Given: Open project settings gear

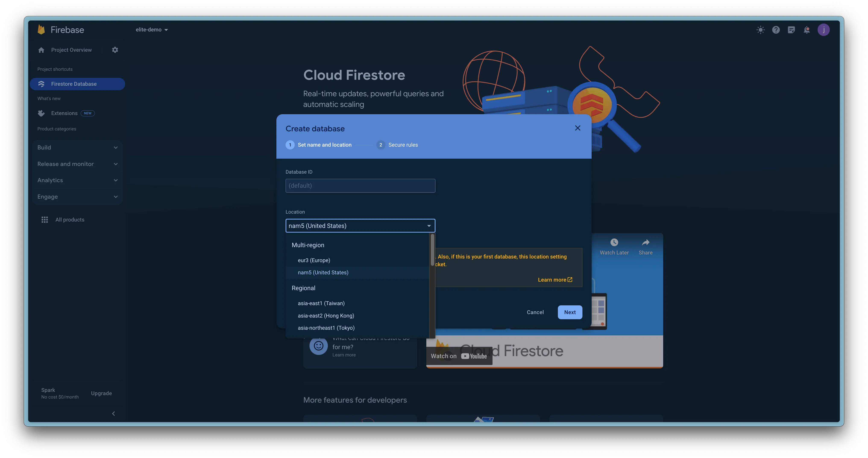Looking at the screenshot, I should point(115,50).
